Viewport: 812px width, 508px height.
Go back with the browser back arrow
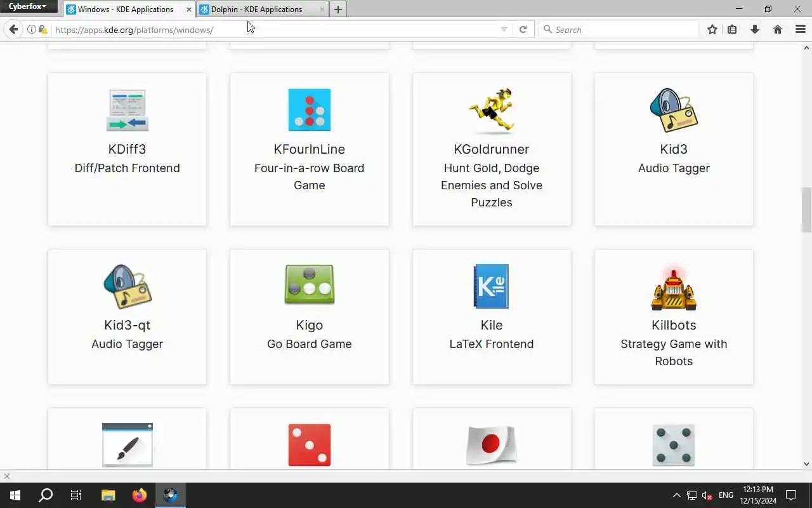coord(13,29)
